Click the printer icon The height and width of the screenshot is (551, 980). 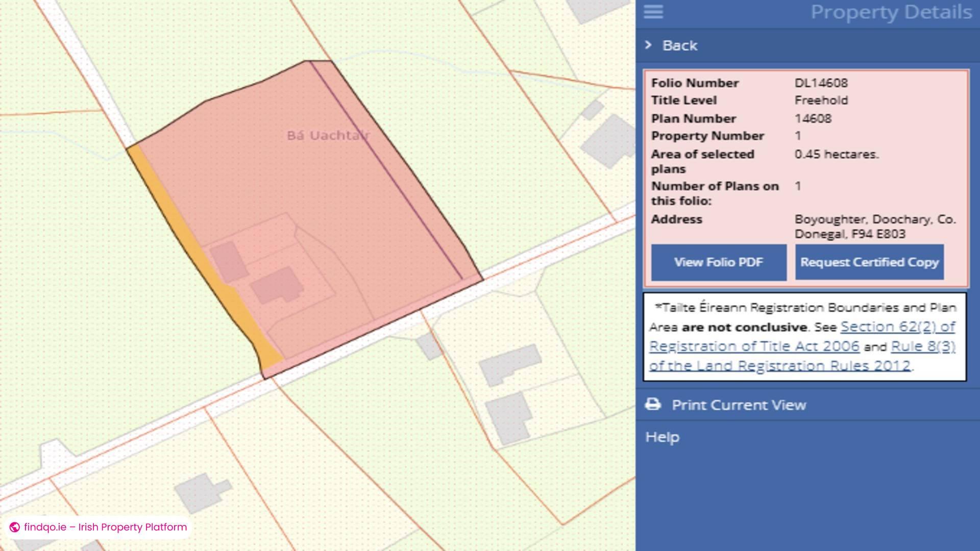click(x=653, y=405)
